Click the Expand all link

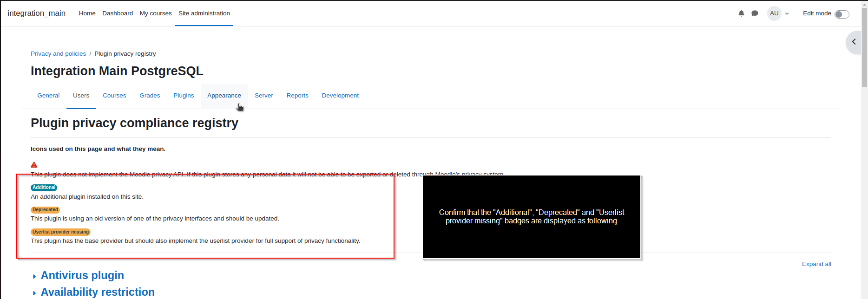click(x=816, y=264)
